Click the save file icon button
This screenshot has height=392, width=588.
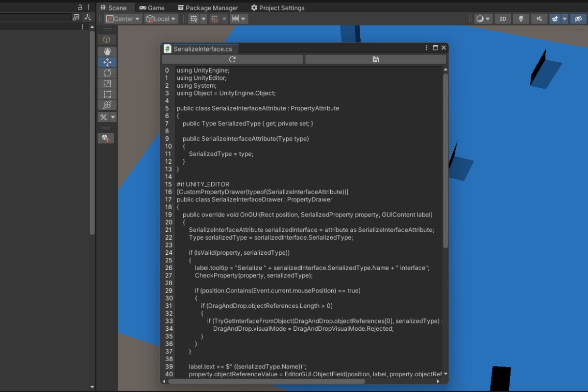375,59
